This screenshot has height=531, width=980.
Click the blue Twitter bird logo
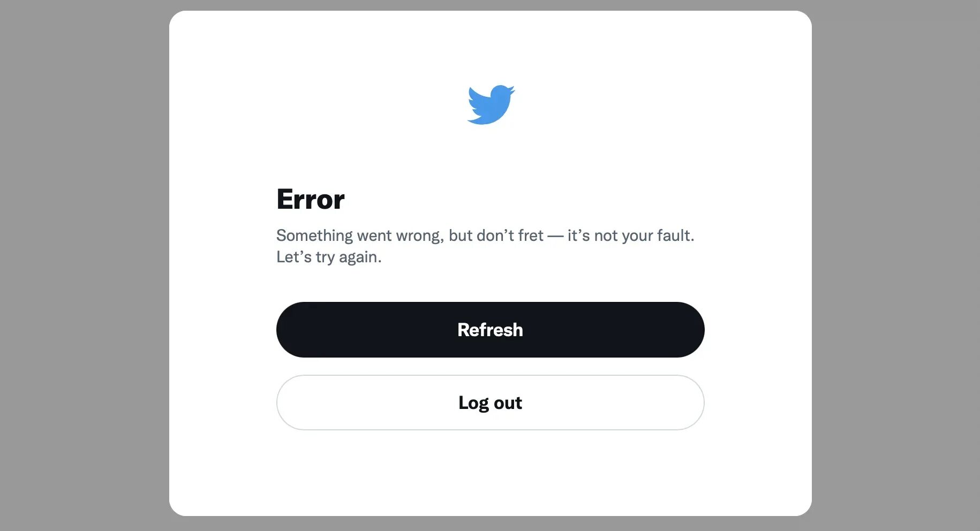491,104
